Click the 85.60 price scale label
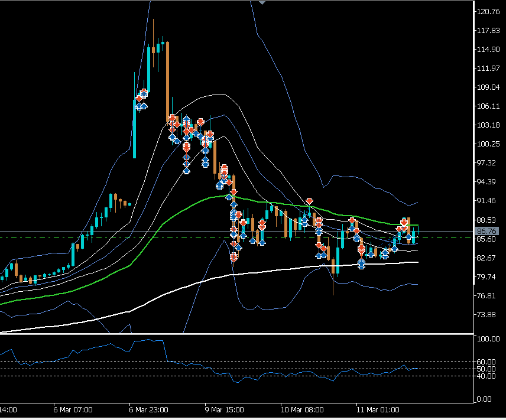 coord(486,239)
